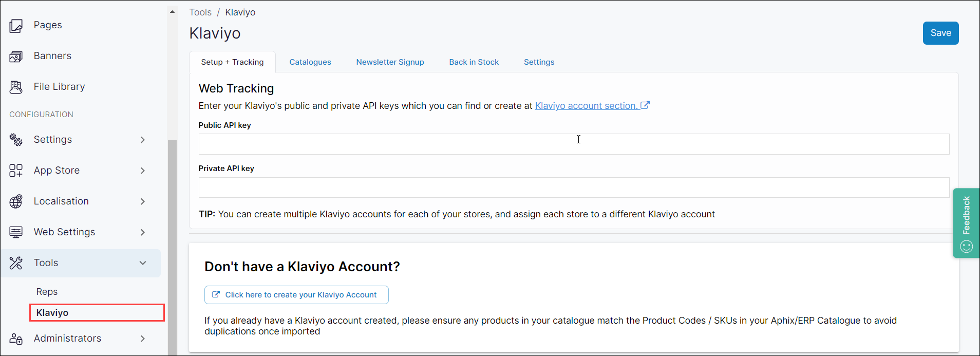Click the Web Settings monitor icon

tap(16, 232)
